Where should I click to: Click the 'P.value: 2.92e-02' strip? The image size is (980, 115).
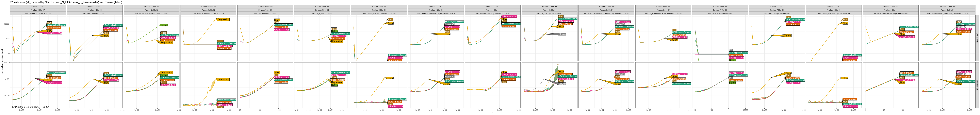tap(151, 10)
